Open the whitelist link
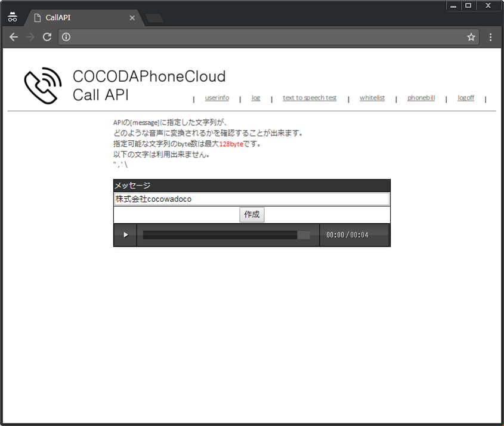This screenshot has height=426, width=504. pyautogui.click(x=372, y=98)
